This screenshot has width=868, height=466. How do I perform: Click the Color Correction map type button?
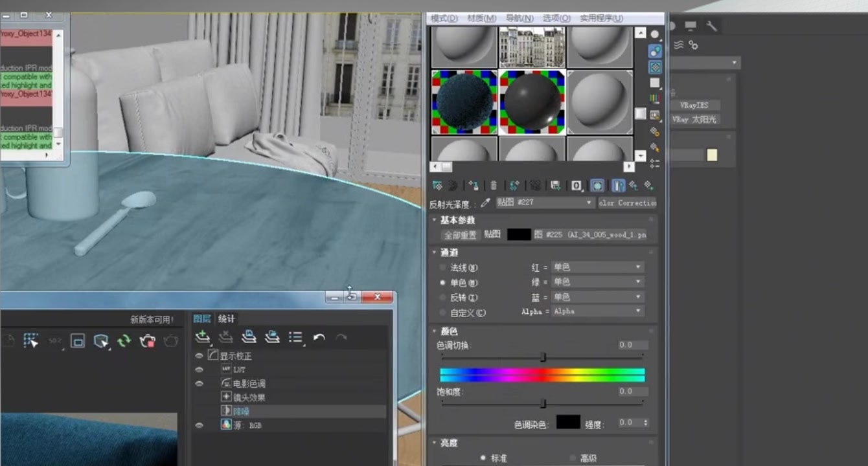[627, 203]
